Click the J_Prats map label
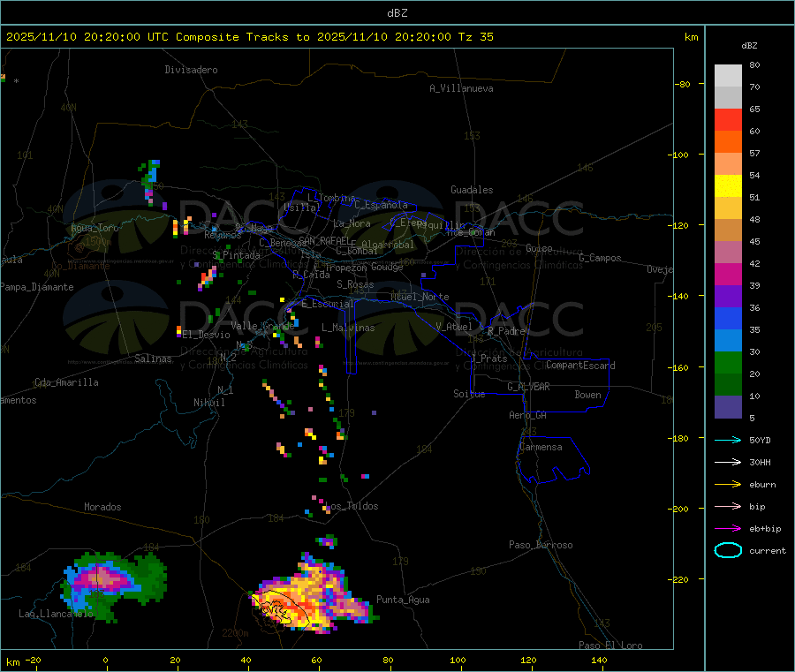Image resolution: width=795 pixels, height=672 pixels. pyautogui.click(x=488, y=359)
